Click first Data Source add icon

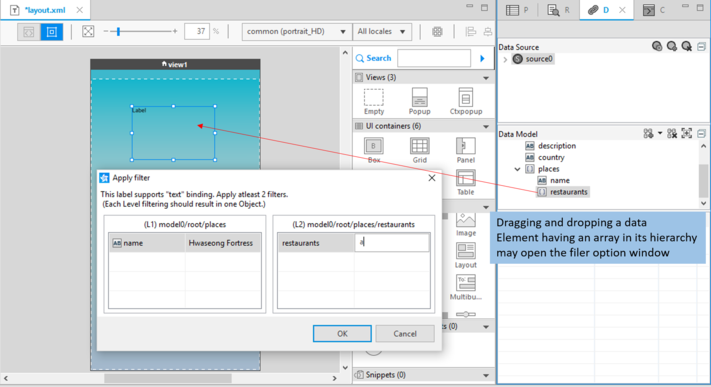pos(657,46)
